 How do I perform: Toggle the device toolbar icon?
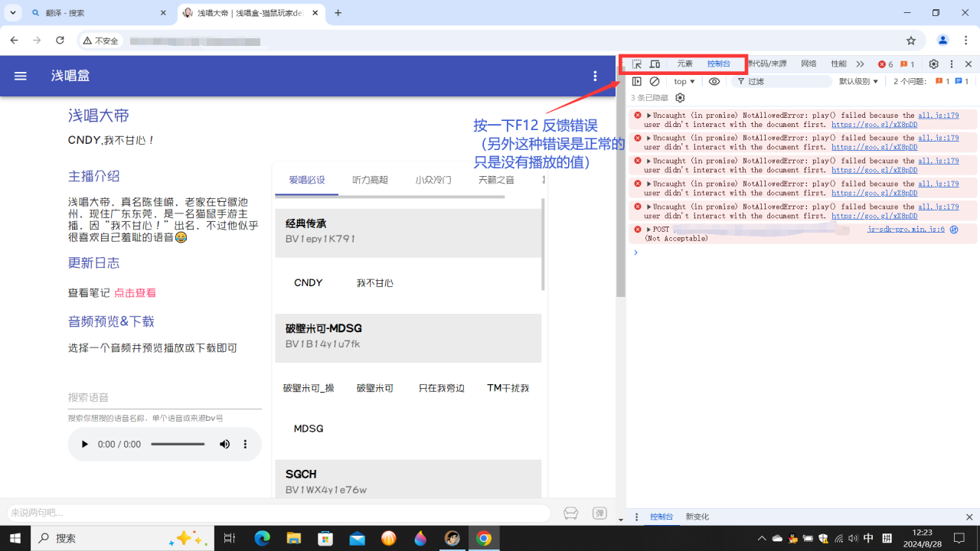(x=655, y=64)
